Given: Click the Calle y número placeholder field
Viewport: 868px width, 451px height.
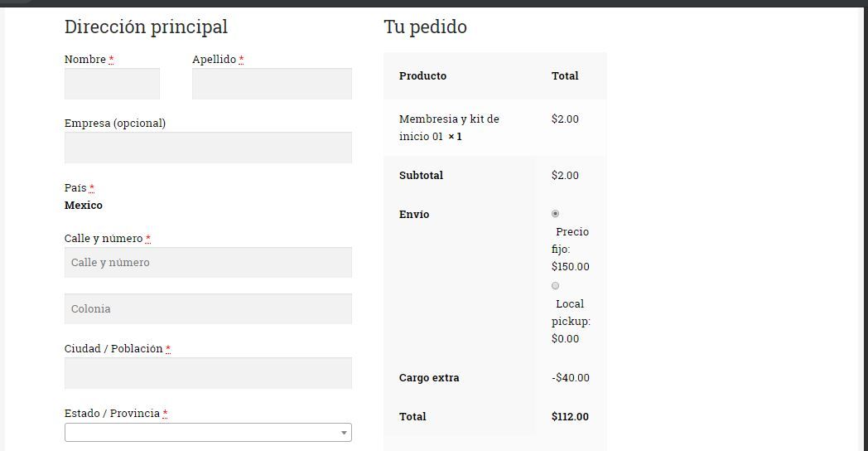Looking at the screenshot, I should pos(208,263).
